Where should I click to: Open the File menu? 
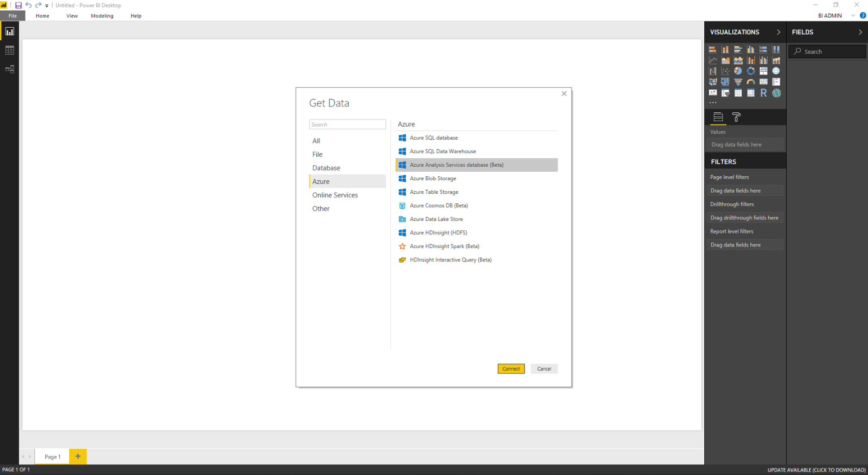pyautogui.click(x=13, y=16)
